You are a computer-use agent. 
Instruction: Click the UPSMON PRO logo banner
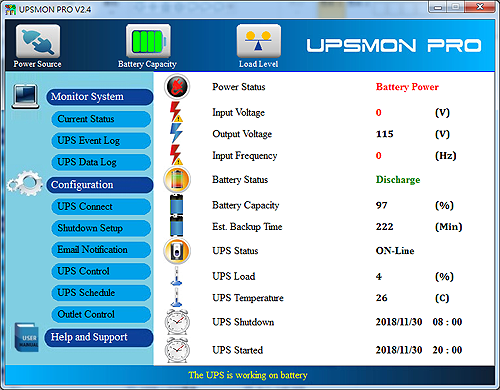pos(394,45)
